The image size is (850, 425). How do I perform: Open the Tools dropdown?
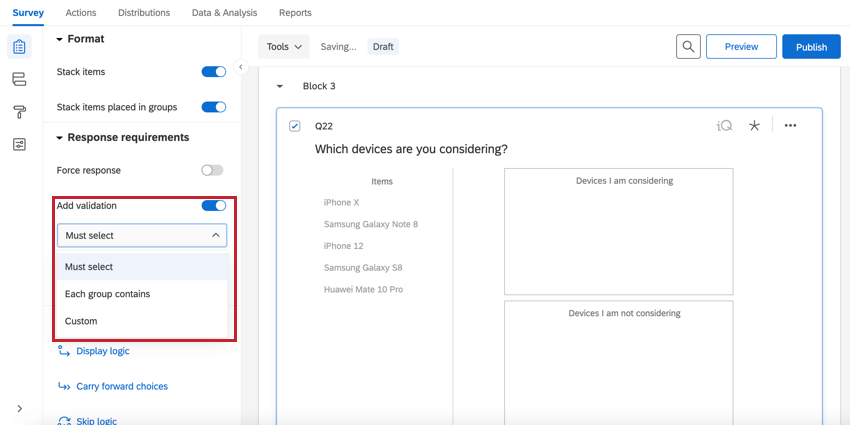(x=284, y=47)
